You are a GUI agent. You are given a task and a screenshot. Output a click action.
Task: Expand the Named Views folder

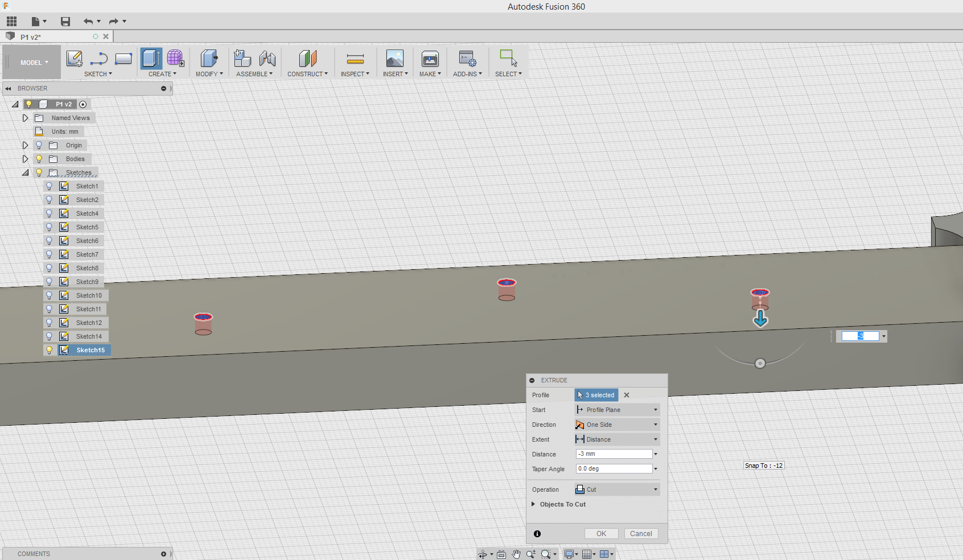pos(25,118)
